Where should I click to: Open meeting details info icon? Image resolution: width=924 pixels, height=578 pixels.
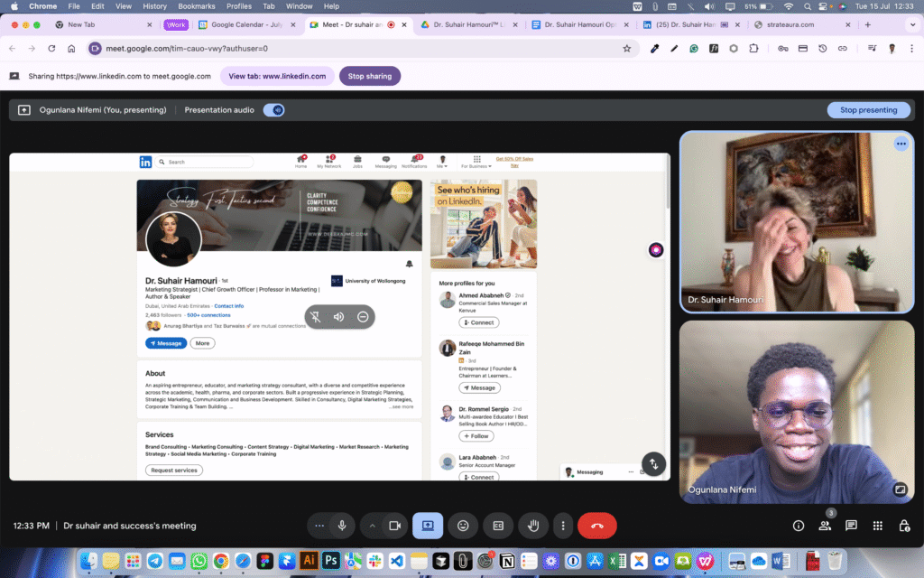[799, 526]
